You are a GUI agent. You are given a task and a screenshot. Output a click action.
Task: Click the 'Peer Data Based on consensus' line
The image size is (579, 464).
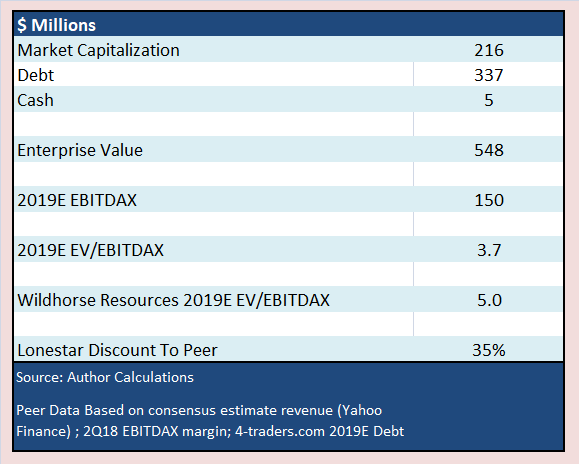click(199, 410)
